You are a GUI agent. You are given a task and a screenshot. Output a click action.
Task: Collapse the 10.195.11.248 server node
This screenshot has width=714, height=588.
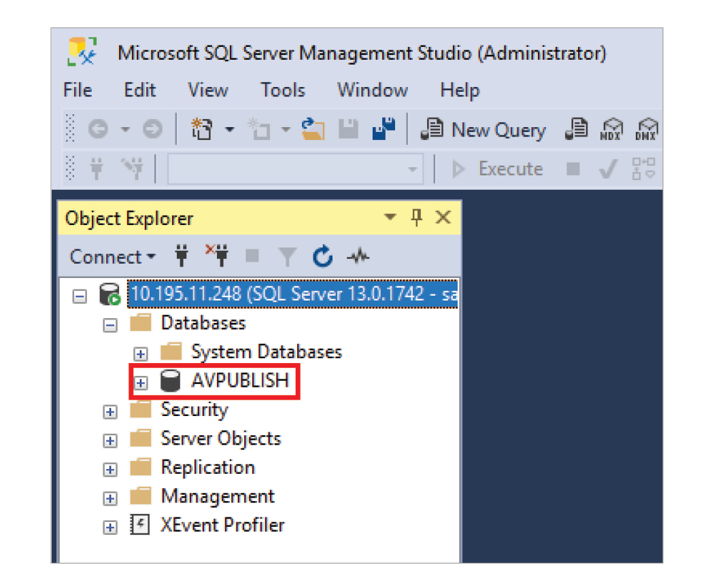coord(80,297)
